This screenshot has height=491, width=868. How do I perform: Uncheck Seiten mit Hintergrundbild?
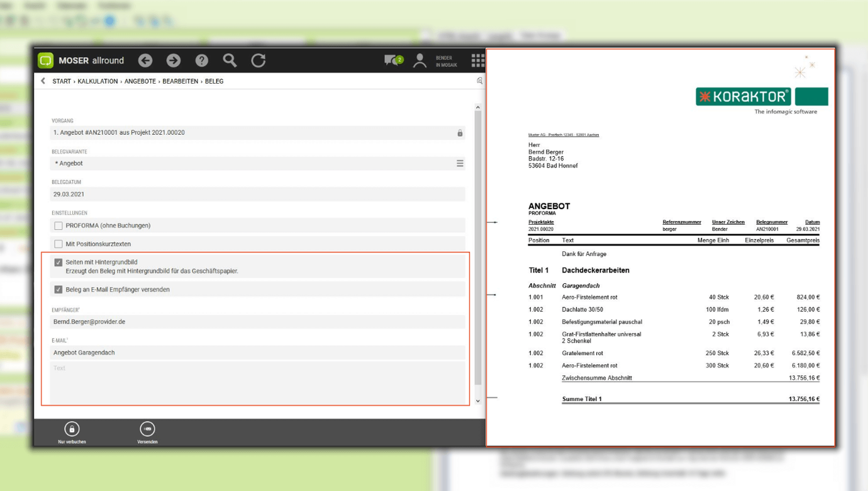click(x=58, y=262)
